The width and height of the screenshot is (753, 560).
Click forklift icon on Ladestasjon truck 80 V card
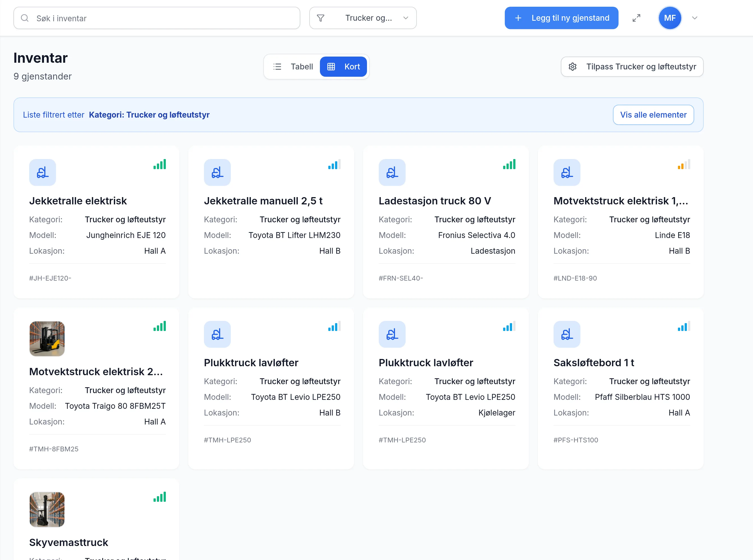click(392, 172)
